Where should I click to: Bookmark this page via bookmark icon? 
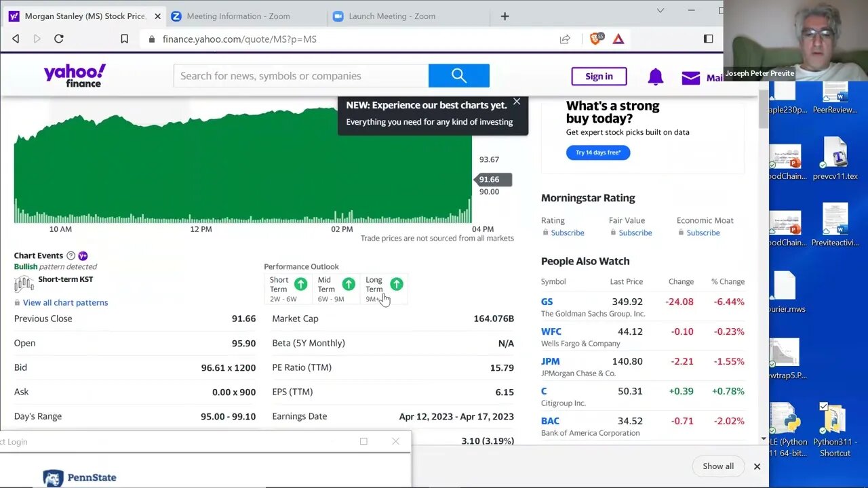[x=124, y=39]
